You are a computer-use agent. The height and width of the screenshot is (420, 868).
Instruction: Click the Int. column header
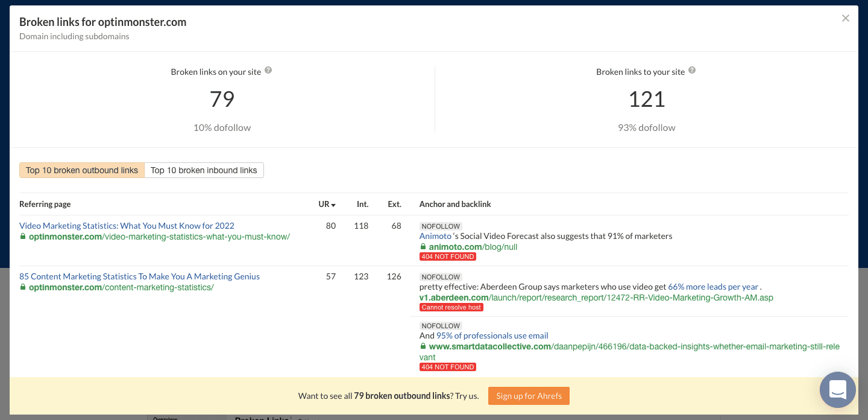click(362, 204)
